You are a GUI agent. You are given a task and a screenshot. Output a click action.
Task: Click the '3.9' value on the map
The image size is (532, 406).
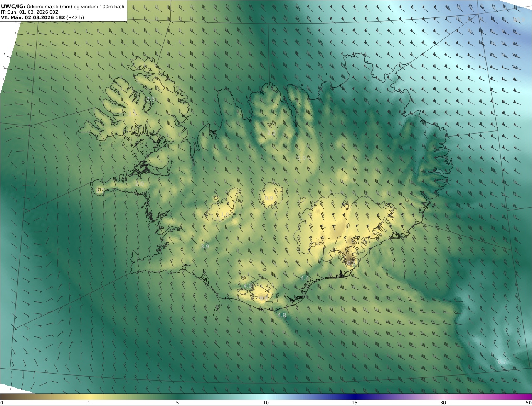pos(205,247)
